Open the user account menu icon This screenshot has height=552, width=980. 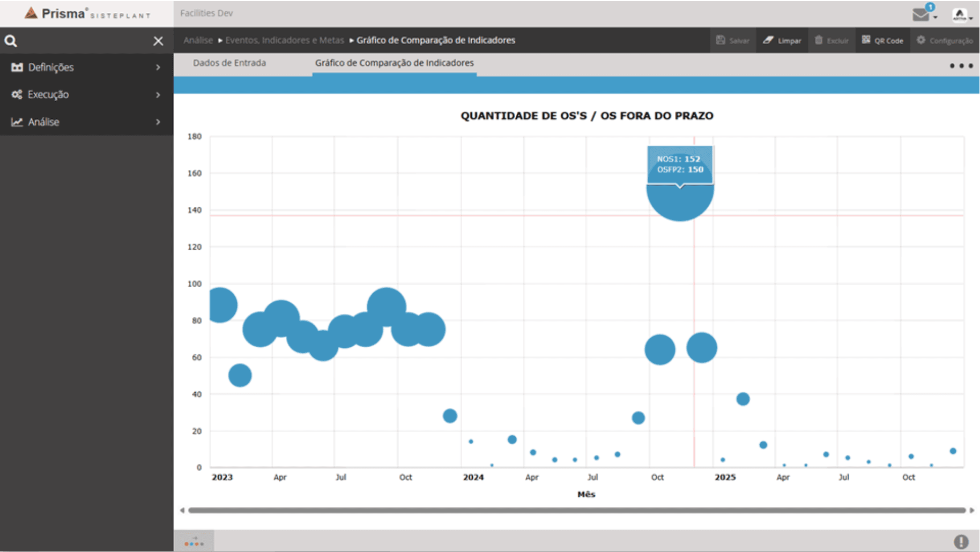tap(961, 15)
